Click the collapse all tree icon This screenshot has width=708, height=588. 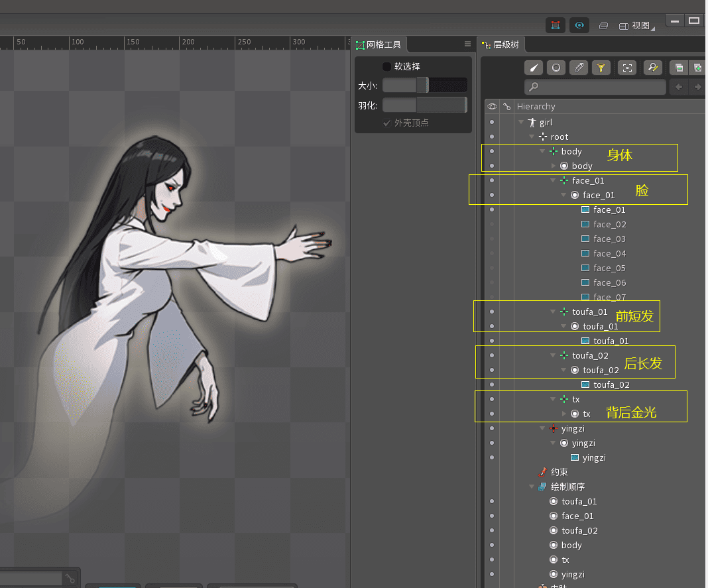pyautogui.click(x=678, y=68)
